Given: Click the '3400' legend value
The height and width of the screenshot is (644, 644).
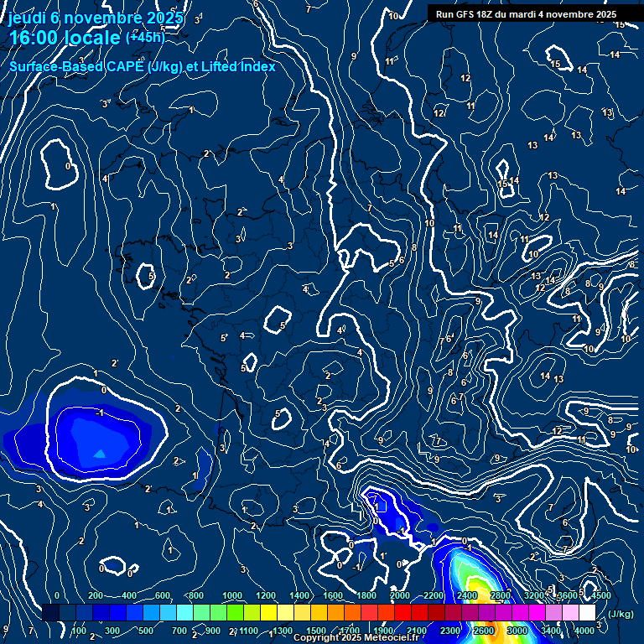Looking at the screenshot, I should coord(551,631).
